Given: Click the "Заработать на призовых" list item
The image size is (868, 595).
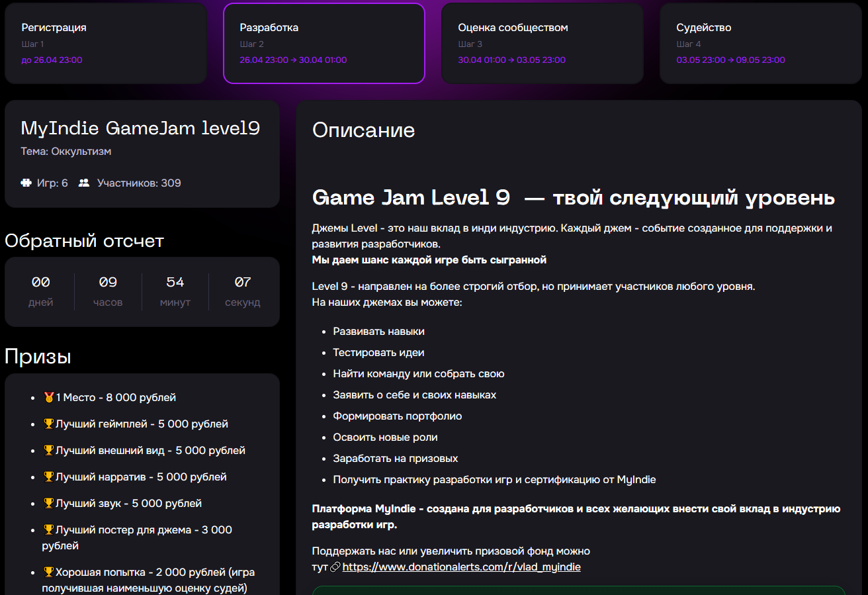Looking at the screenshot, I should pos(396,459).
